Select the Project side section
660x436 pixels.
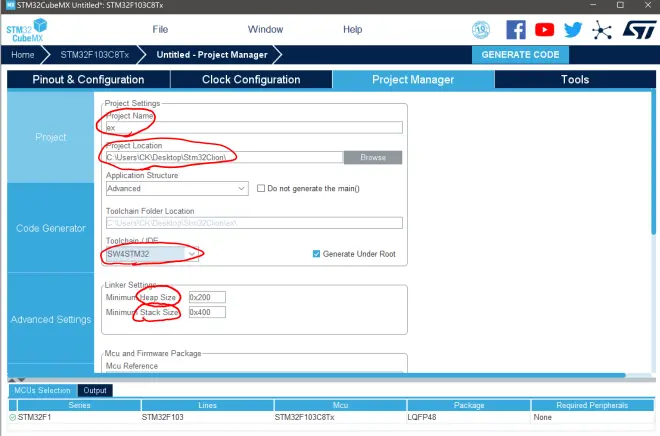[51, 137]
